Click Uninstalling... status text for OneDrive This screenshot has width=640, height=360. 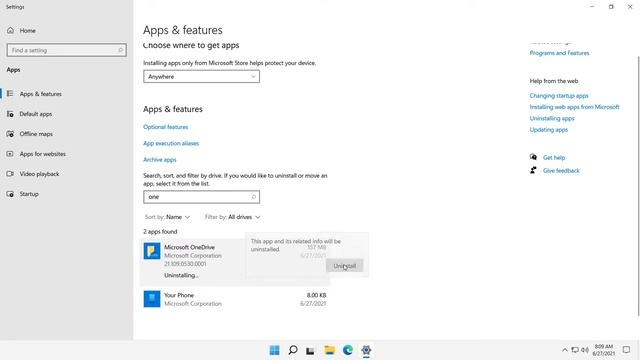click(181, 276)
